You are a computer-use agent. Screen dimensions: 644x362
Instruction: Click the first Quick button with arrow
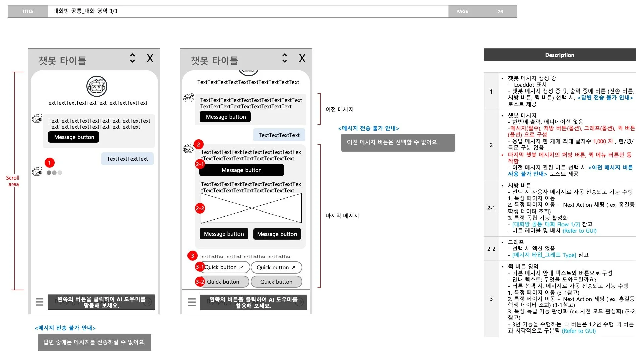(225, 267)
